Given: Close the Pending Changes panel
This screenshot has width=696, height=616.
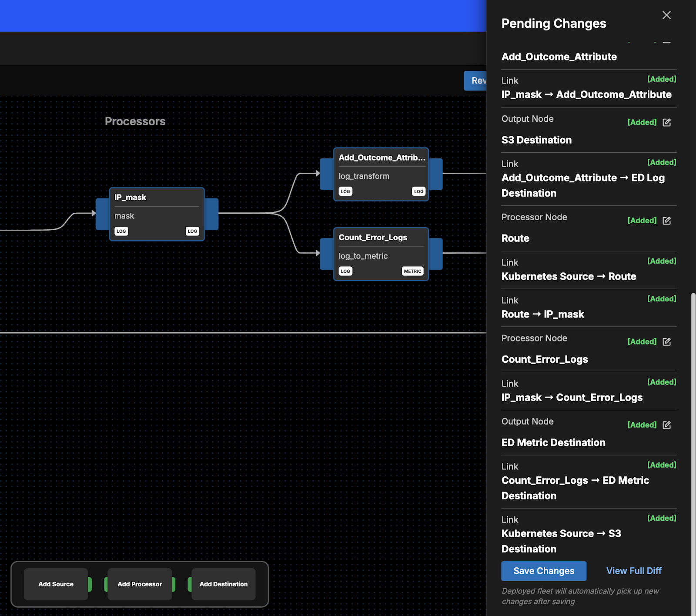Looking at the screenshot, I should pyautogui.click(x=666, y=15).
